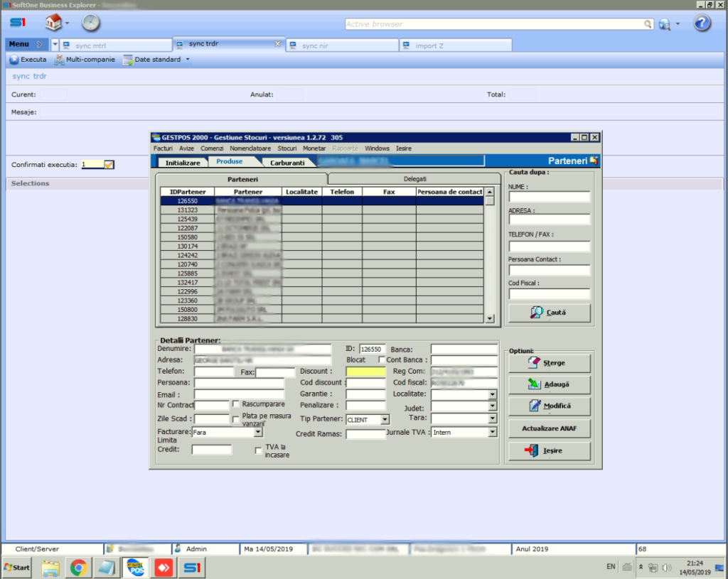Click the partner list scroll down arrow
Image resolution: width=728 pixels, height=579 pixels.
(x=490, y=319)
